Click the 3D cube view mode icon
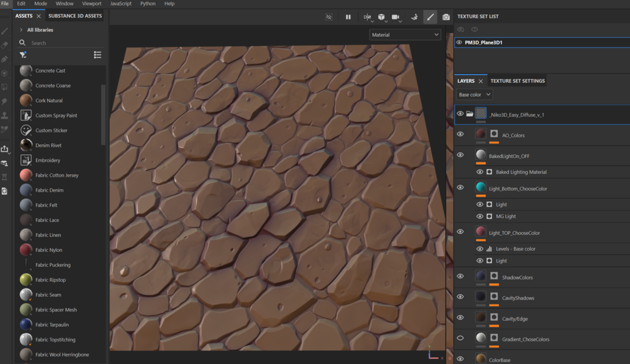 tap(381, 17)
